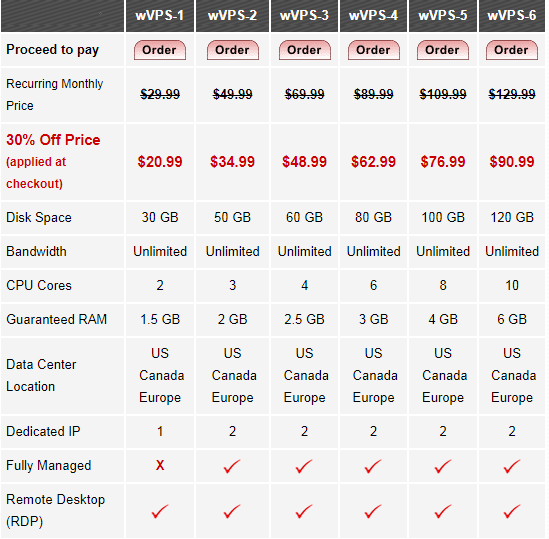Select the 30% Off Price label

point(53,140)
